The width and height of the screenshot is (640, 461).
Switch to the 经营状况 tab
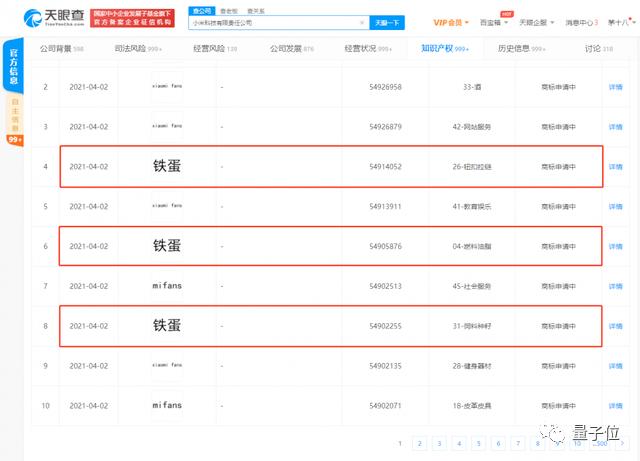368,49
